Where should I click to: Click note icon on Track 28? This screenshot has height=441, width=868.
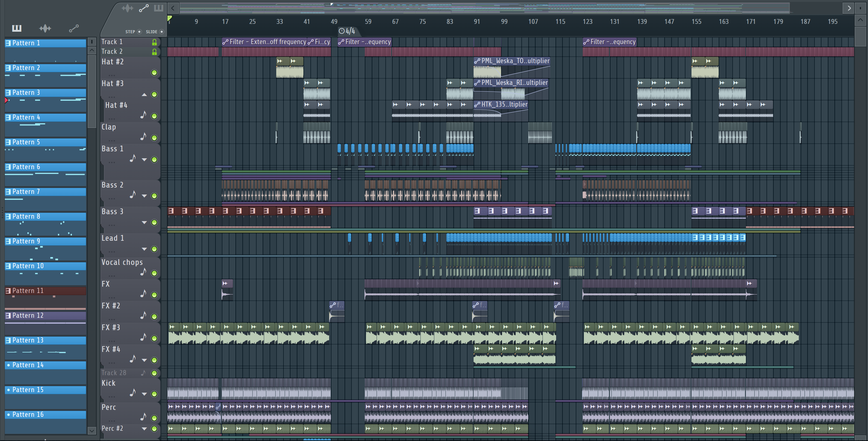[143, 373]
